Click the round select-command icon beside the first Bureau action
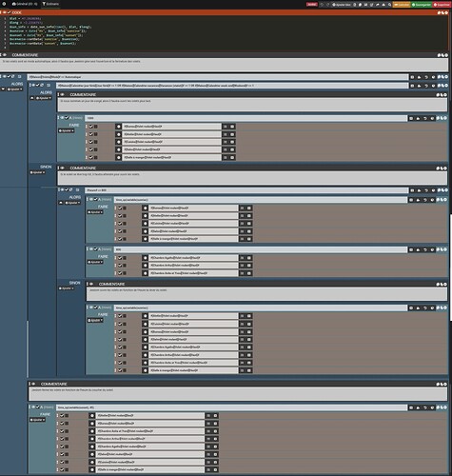Viewport: 452px width, 476px height. [118, 127]
